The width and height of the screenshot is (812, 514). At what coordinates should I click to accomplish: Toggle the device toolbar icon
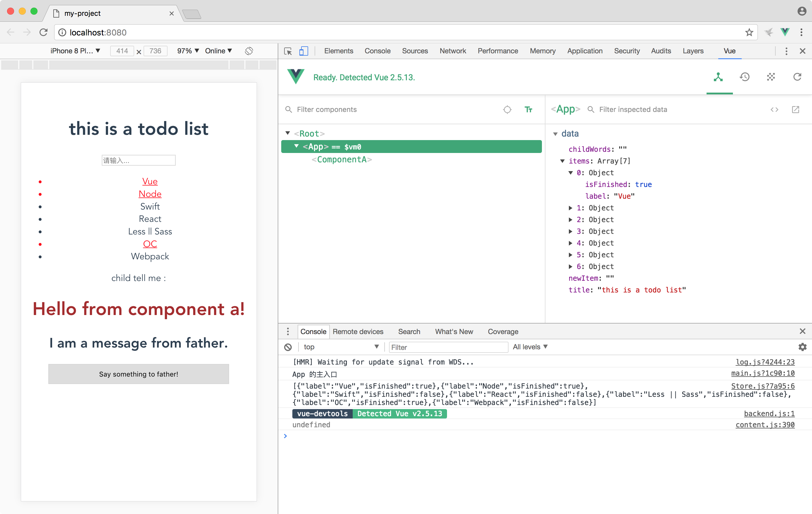click(303, 51)
